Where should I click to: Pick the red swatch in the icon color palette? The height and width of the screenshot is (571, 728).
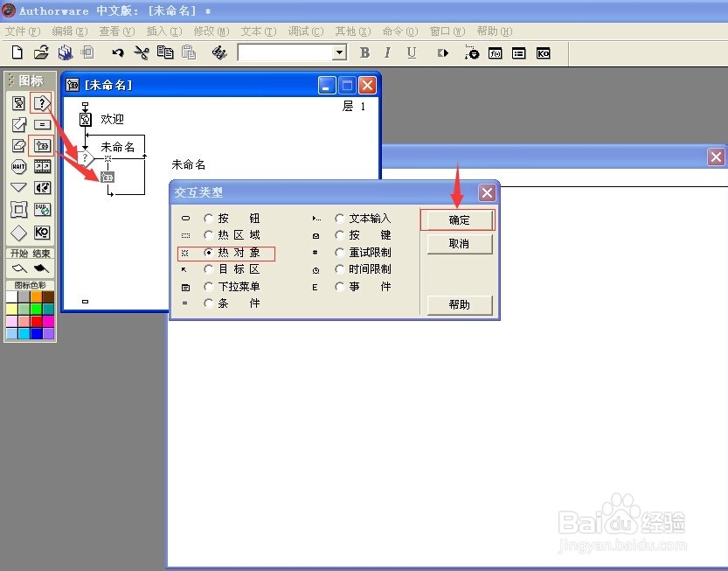36,321
